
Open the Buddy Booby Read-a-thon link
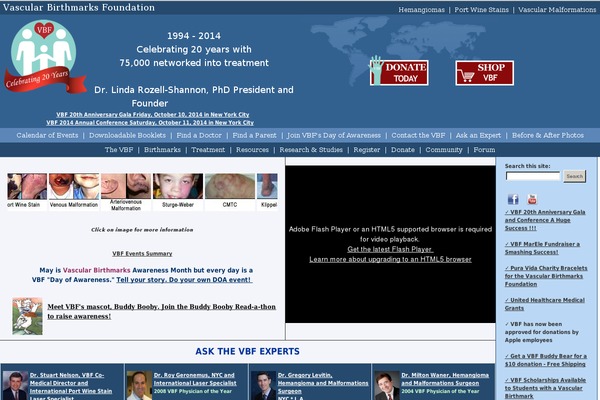161,312
